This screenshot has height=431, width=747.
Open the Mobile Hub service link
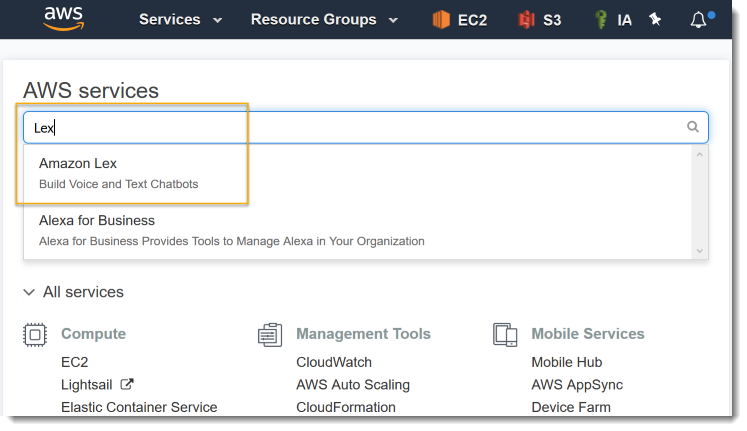click(567, 362)
